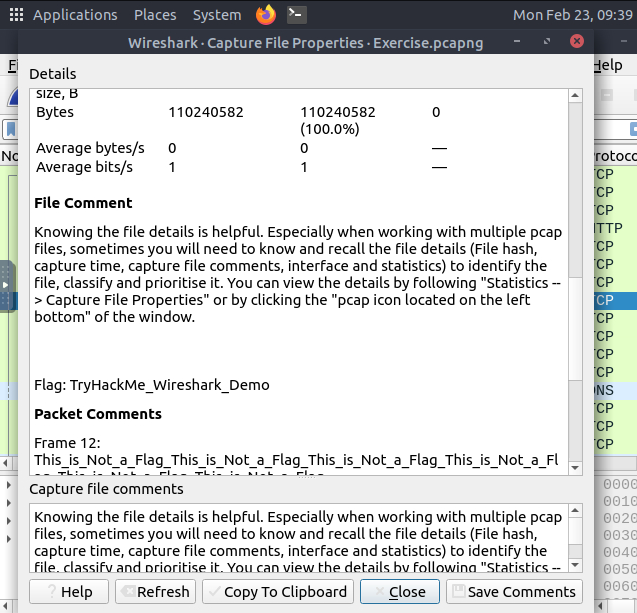Click the Refresh button
The width and height of the screenshot is (637, 613).
[156, 591]
